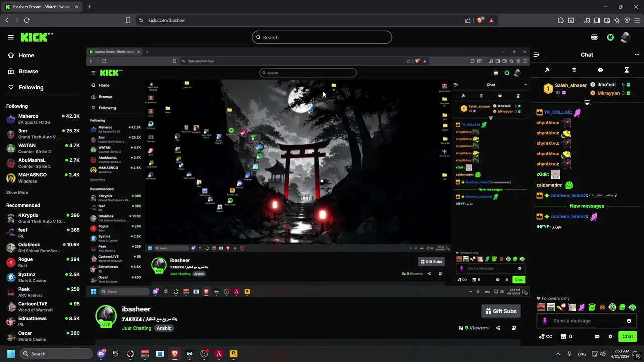The width and height of the screenshot is (644, 362).
Task: Click YK_DOLLAR username in chat
Action: click(557, 112)
